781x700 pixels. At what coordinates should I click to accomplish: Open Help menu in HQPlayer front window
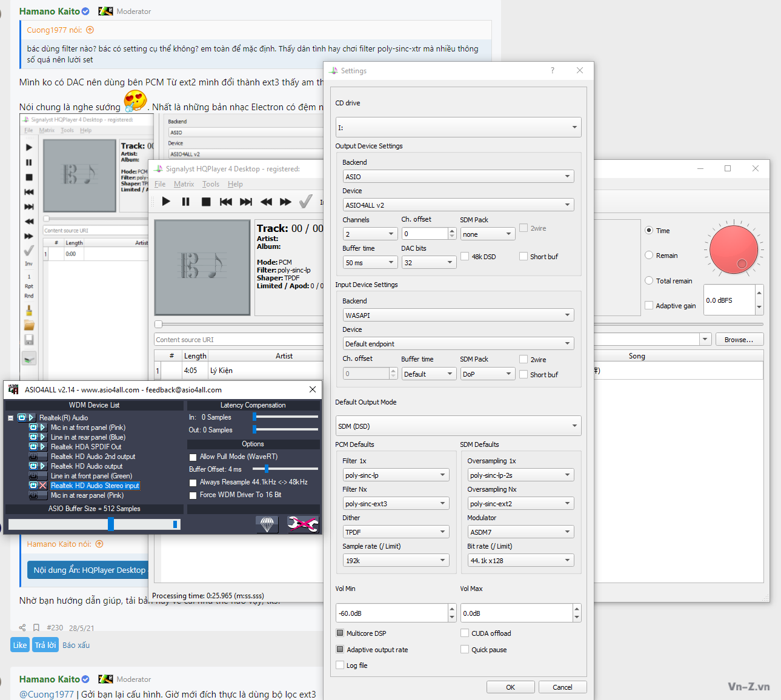tap(236, 184)
